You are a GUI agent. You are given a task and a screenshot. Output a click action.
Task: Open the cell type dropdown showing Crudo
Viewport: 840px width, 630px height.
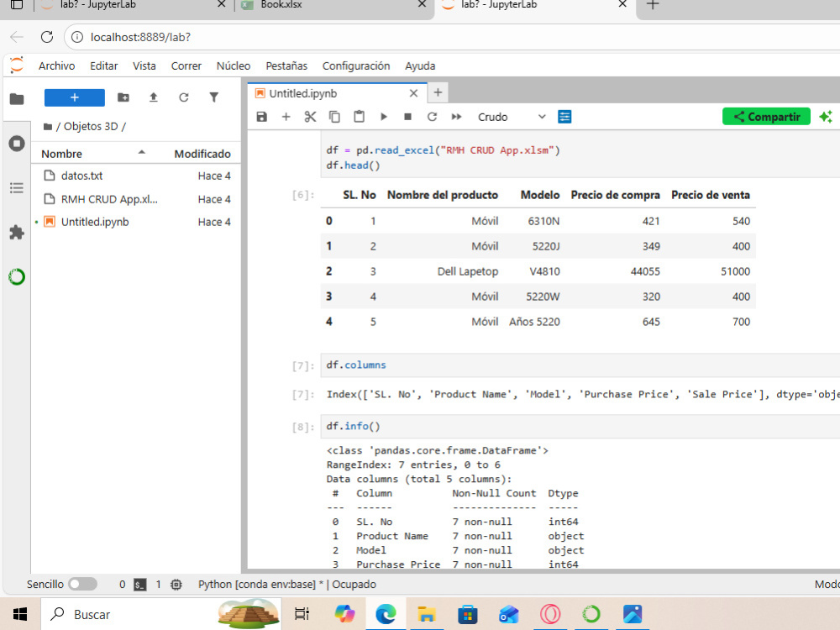point(511,117)
